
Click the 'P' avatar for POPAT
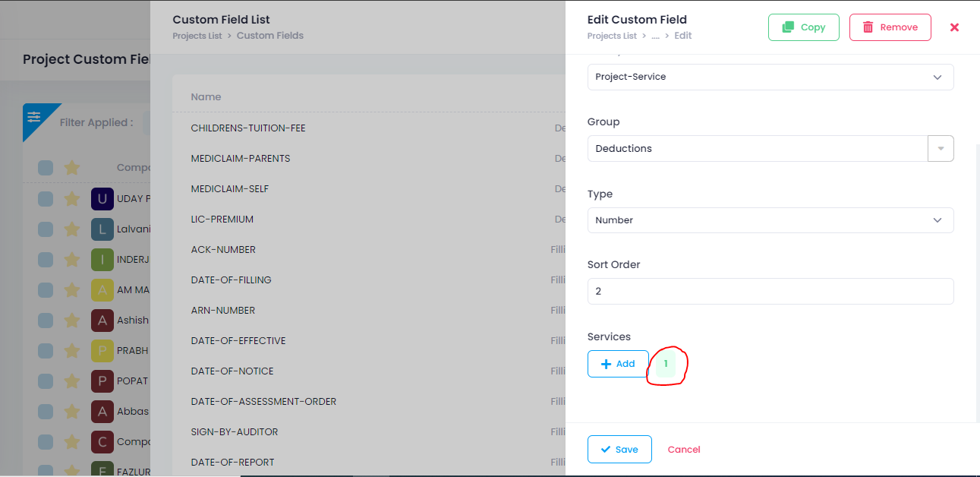(x=102, y=381)
